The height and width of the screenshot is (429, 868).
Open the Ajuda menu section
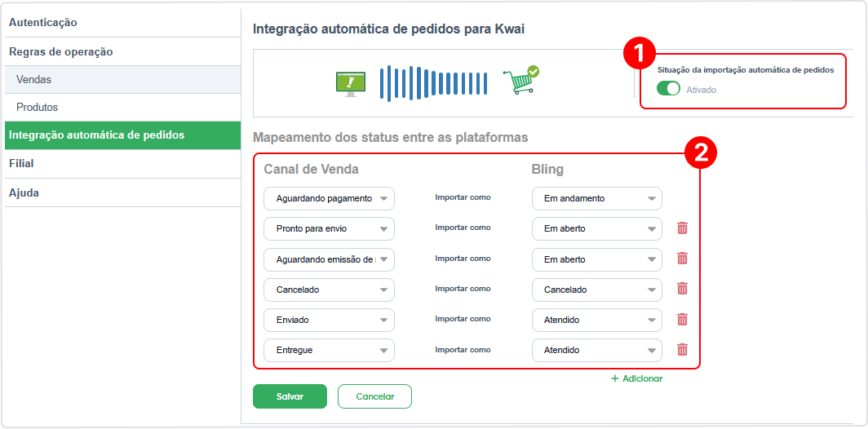(122, 193)
